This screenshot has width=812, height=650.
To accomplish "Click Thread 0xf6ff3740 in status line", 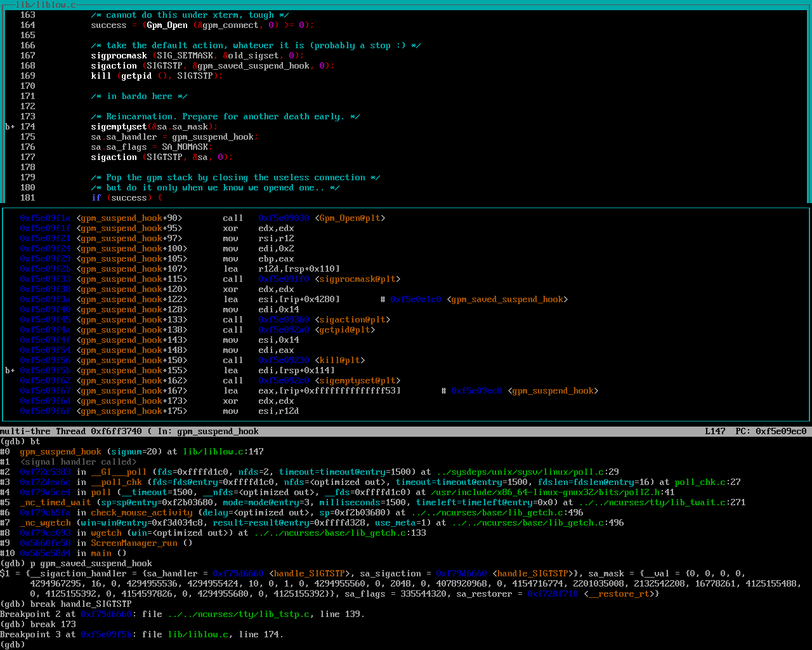I will 98,432.
